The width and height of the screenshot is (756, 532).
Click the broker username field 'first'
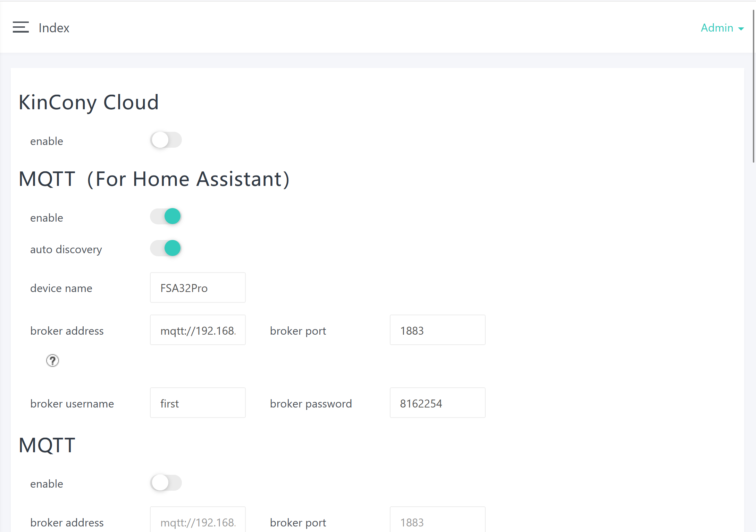(198, 403)
